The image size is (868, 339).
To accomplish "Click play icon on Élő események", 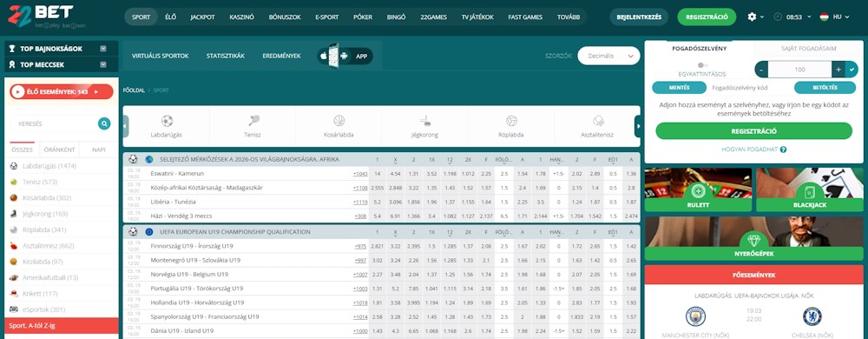I will (17, 92).
